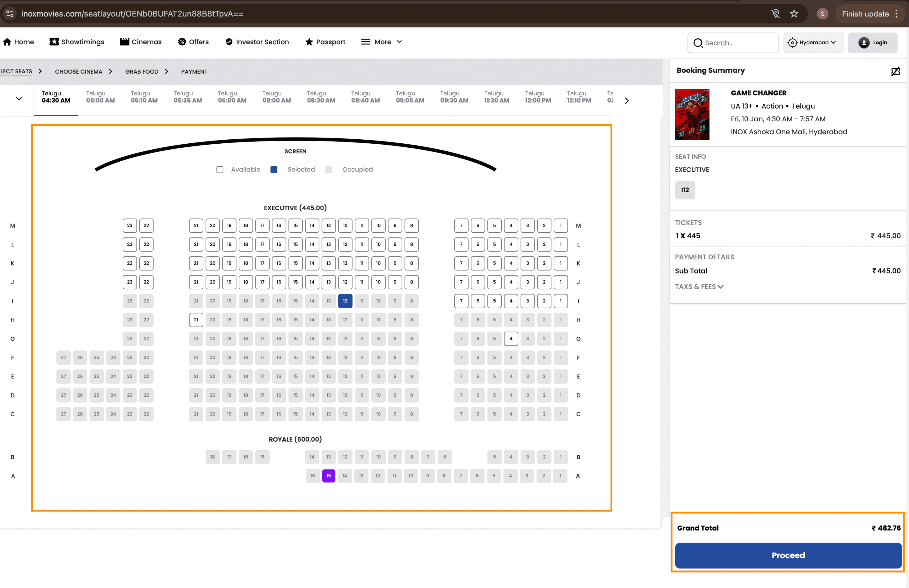Bookmark this page with the star icon

(794, 14)
